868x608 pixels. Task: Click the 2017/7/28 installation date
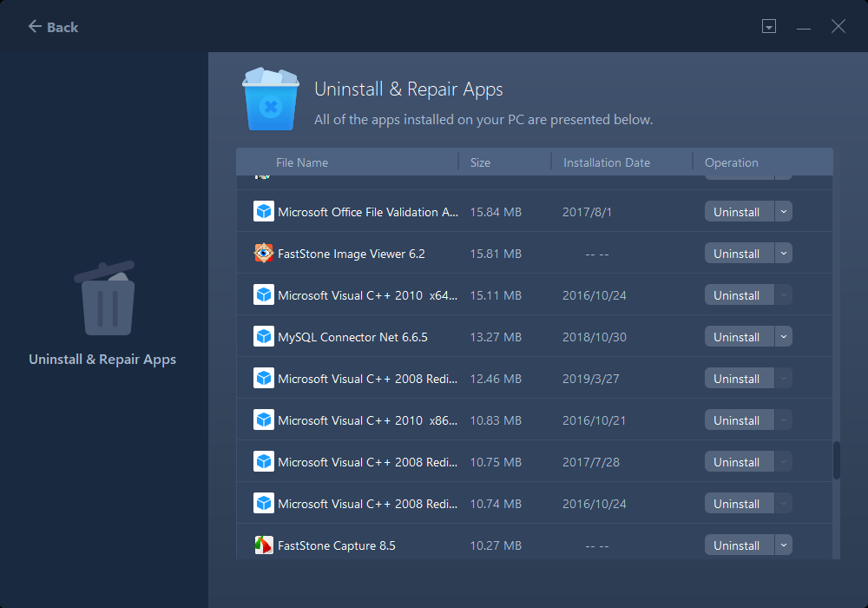point(590,462)
